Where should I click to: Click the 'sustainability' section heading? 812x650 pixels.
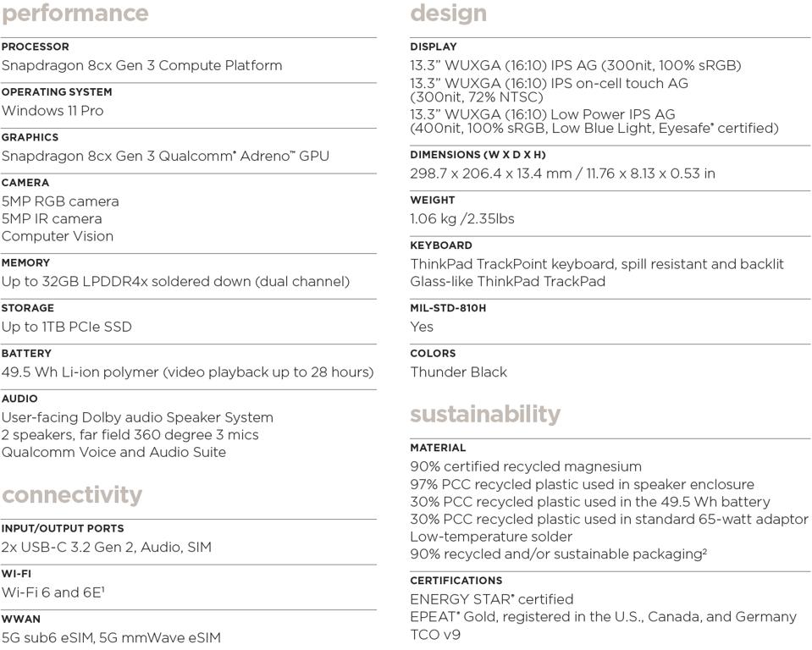[485, 414]
